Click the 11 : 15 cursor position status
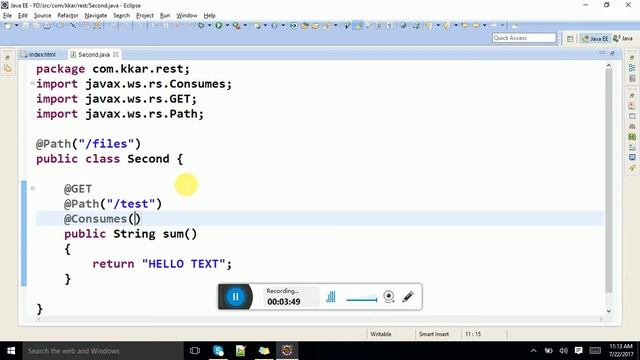 473,334
